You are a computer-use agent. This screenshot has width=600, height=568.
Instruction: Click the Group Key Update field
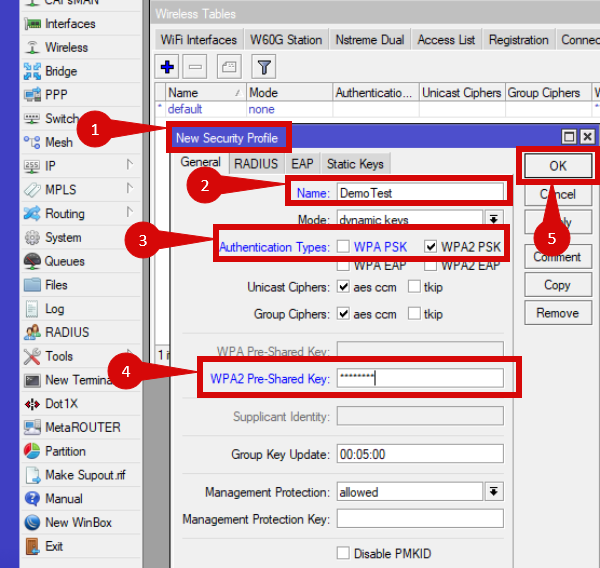420,454
